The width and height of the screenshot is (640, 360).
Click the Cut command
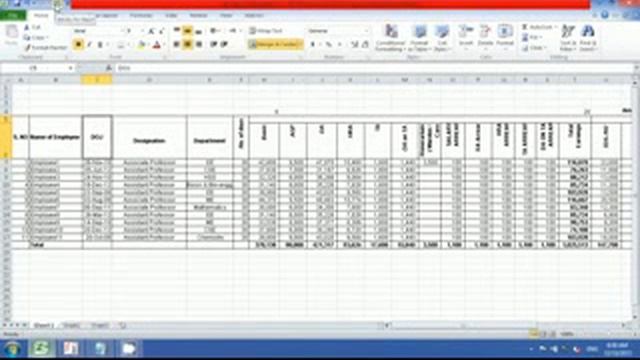33,27
